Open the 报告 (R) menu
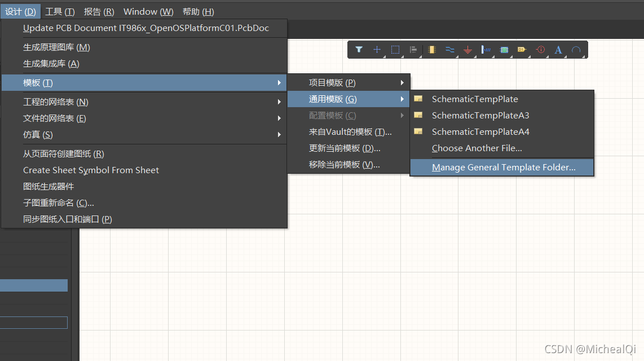This screenshot has height=361, width=644. coord(99,12)
